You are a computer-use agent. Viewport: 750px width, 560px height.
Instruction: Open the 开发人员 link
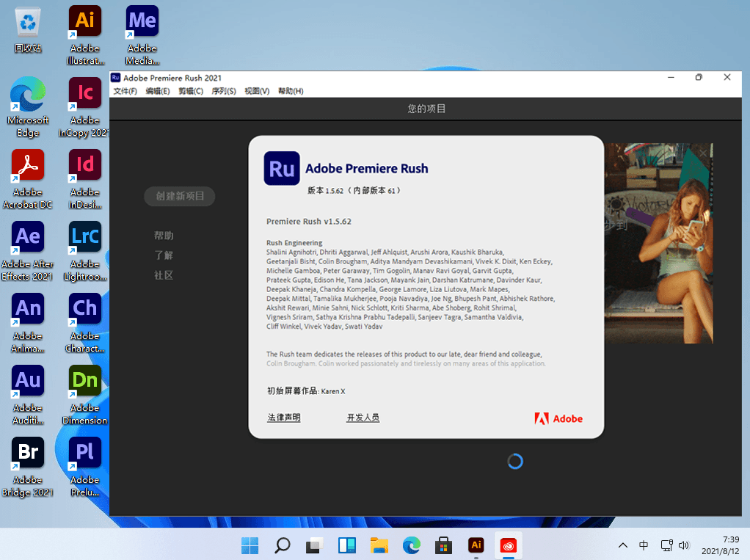click(x=363, y=418)
